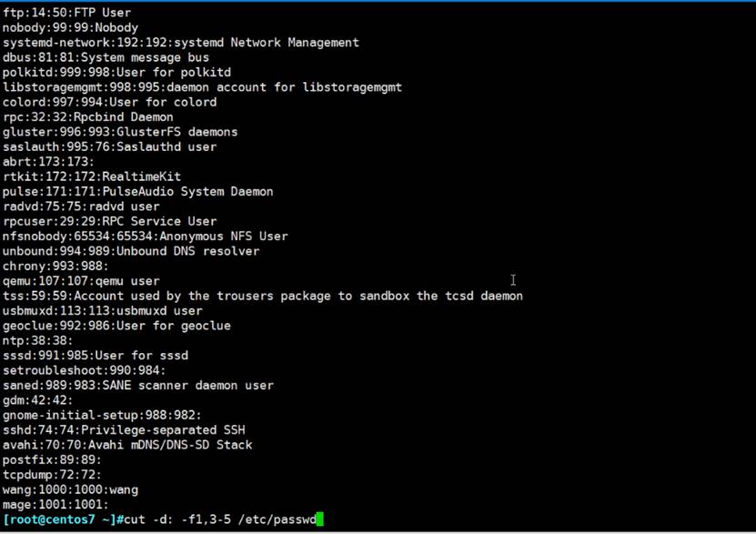Click the pulse PulseAudio System Daemon line
The image size is (756, 534).
(137, 191)
